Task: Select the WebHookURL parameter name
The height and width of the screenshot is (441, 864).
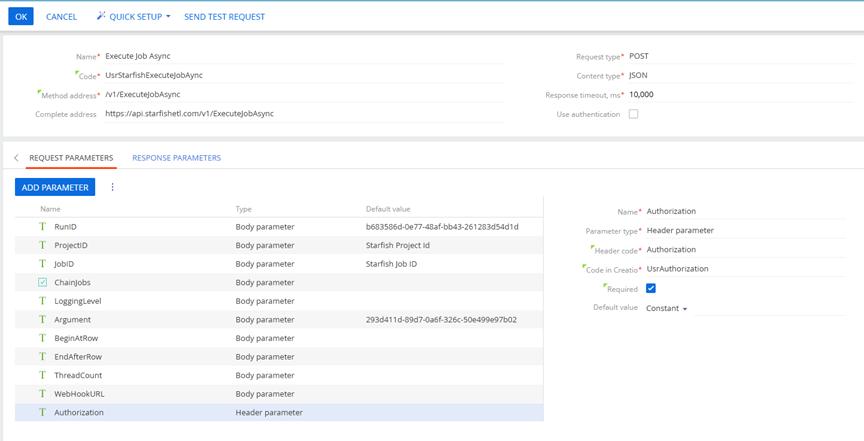Action: 79,394
